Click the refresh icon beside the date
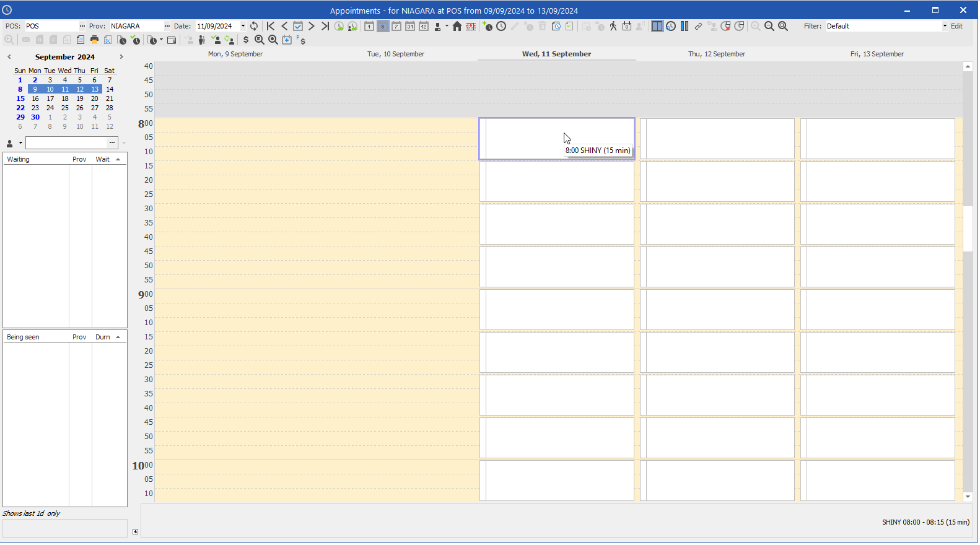 tap(254, 26)
